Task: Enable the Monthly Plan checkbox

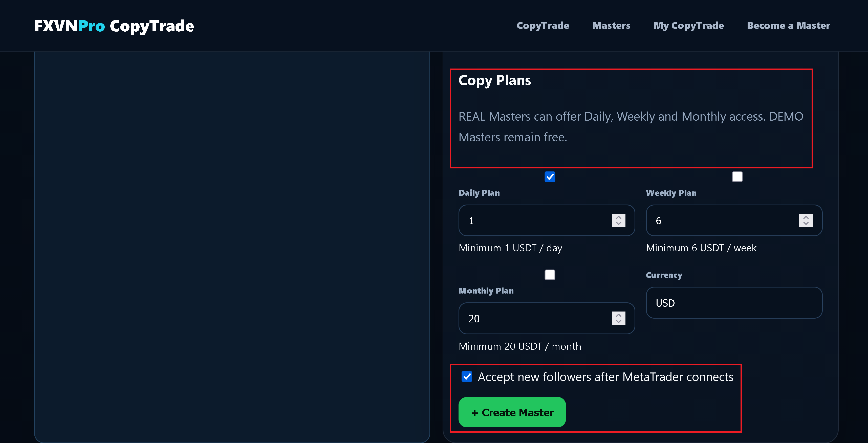Action: tap(550, 275)
